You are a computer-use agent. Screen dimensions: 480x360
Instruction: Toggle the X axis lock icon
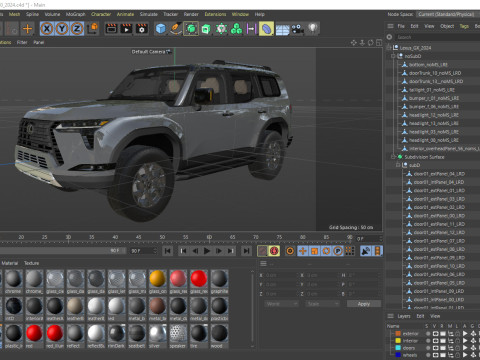click(x=47, y=29)
